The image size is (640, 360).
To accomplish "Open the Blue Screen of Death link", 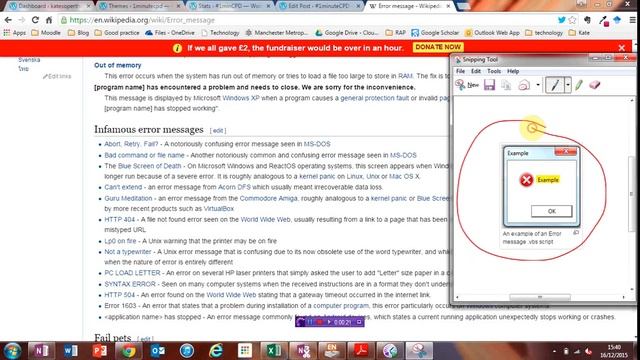I will (149, 166).
